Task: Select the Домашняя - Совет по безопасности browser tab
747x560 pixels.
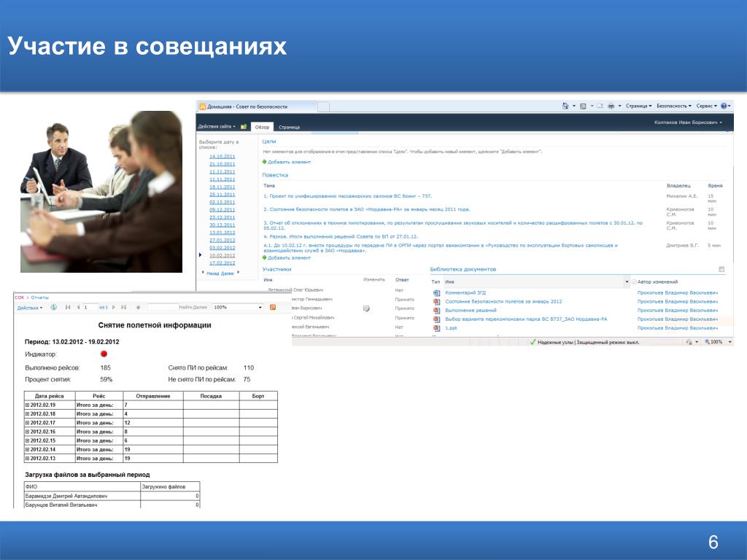Action: point(257,106)
